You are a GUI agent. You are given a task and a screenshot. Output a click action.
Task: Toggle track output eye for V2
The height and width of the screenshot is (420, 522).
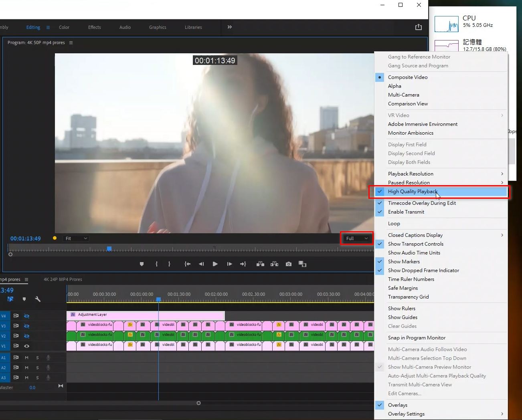coord(26,336)
